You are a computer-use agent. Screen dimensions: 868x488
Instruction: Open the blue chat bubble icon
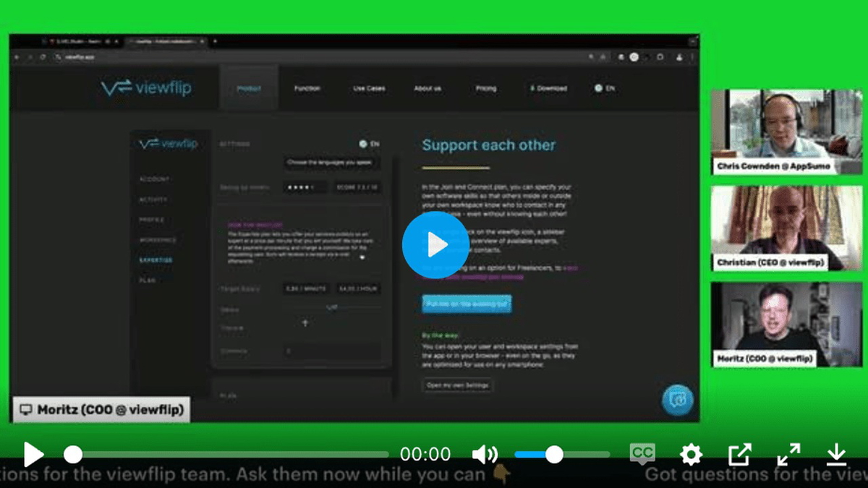point(678,400)
